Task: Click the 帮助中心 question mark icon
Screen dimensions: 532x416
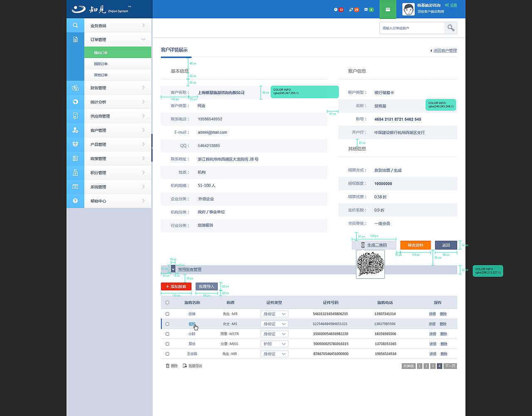Action: coord(75,201)
